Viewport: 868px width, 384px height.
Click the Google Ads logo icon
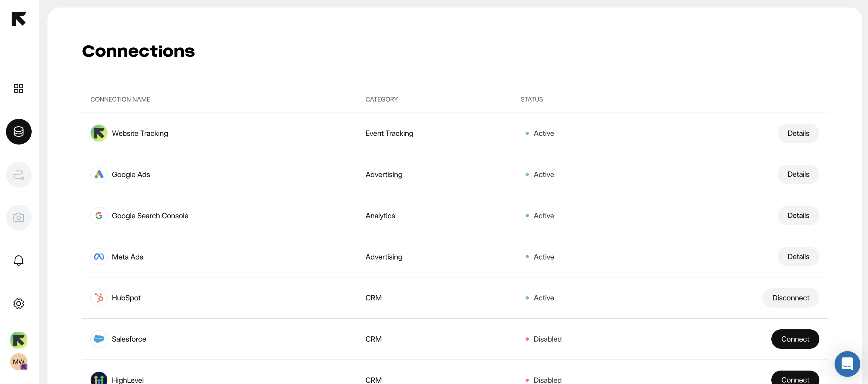(x=99, y=174)
